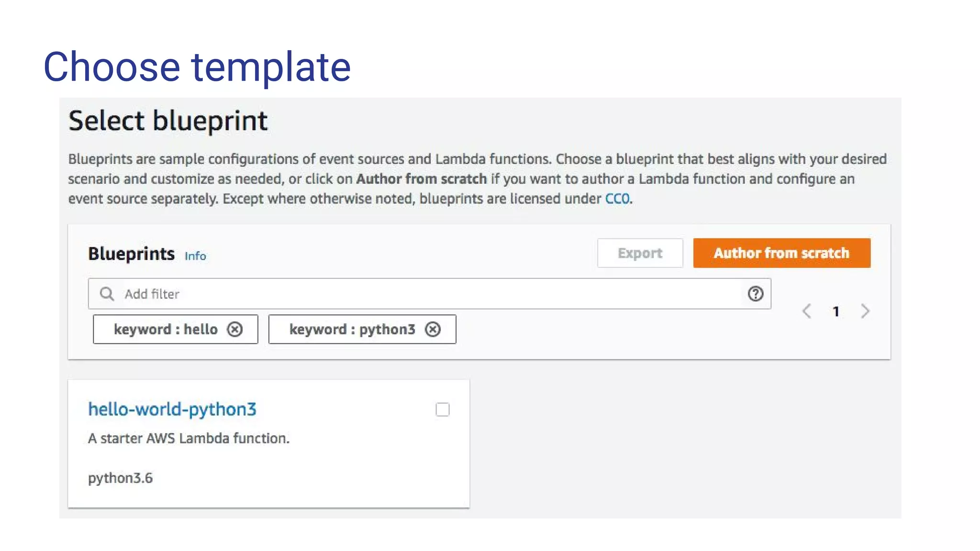Remove the keyword python3 filter tag

433,329
